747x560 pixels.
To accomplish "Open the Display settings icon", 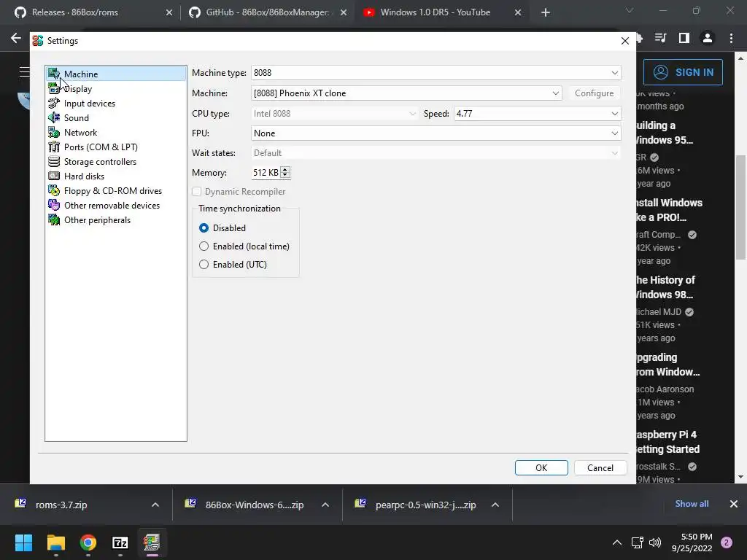I will 54,88.
